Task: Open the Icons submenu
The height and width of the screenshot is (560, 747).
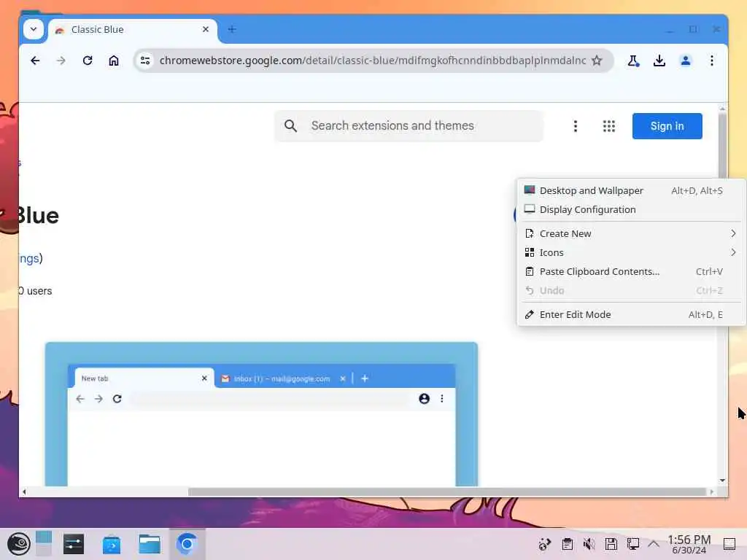Action: tap(631, 252)
